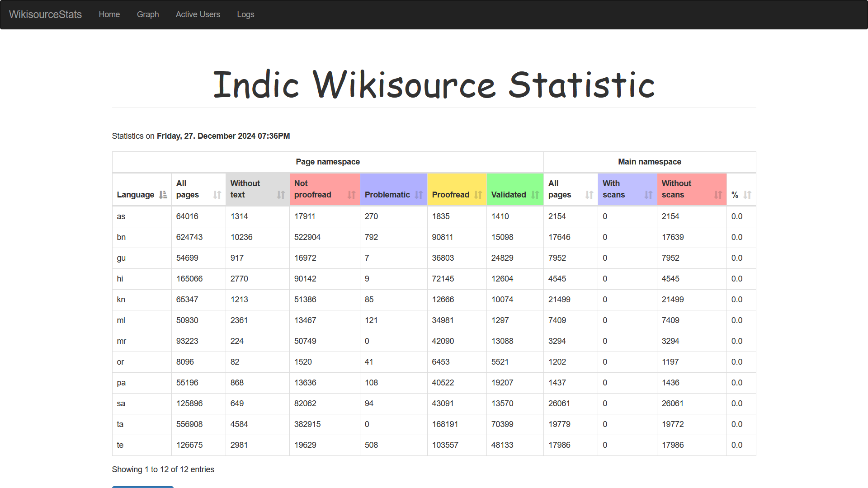Open the Logs menu item
This screenshot has width=868, height=488.
tap(245, 14)
